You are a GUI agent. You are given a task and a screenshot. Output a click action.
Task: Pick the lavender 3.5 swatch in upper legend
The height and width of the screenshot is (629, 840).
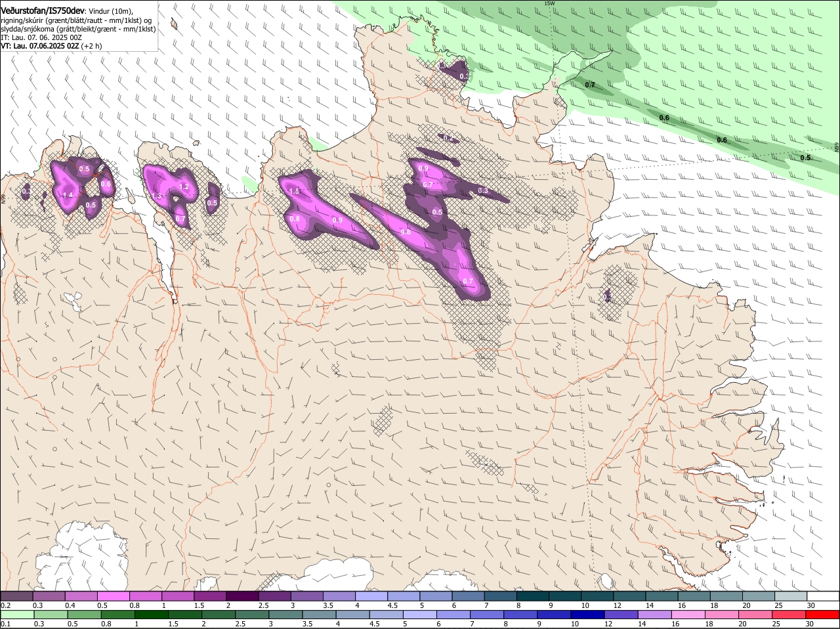(338, 596)
